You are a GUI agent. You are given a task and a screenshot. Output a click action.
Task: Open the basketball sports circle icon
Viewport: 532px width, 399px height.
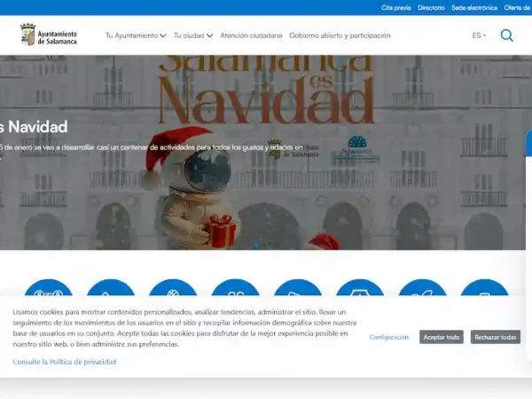pos(173,287)
